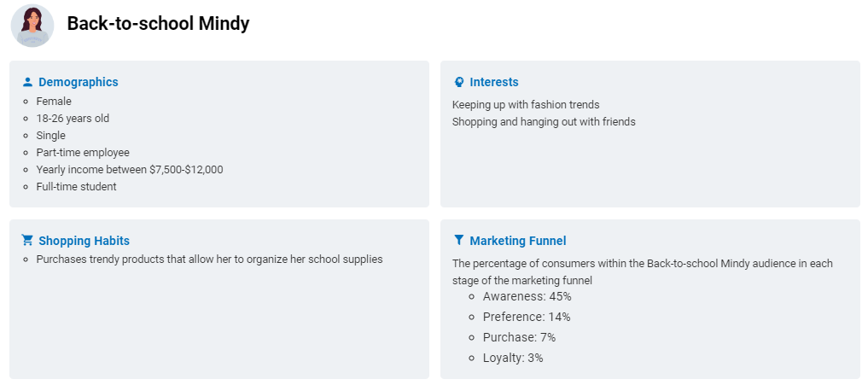Click the Back-to-school Mindy title
The width and height of the screenshot is (868, 385).
(158, 24)
